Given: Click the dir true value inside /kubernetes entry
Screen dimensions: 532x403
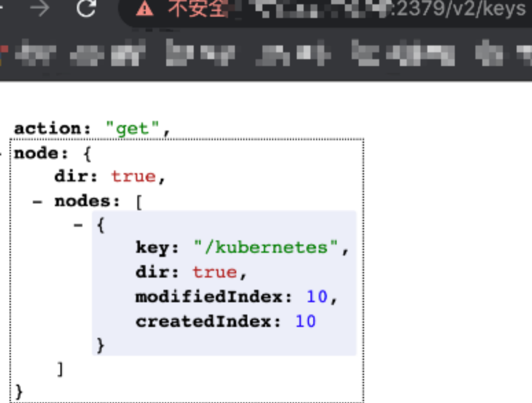Looking at the screenshot, I should pyautogui.click(x=215, y=272).
